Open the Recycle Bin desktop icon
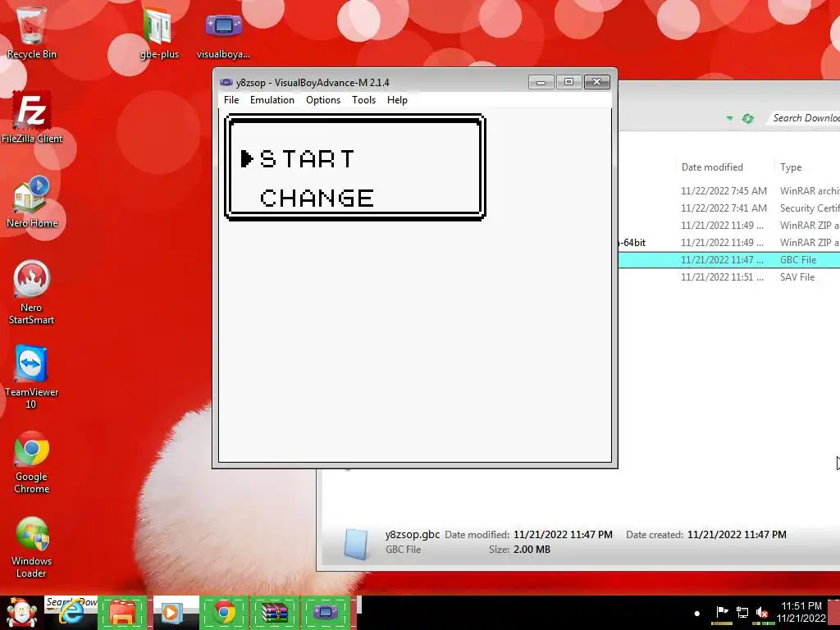Viewport: 840px width, 630px height. click(x=32, y=33)
